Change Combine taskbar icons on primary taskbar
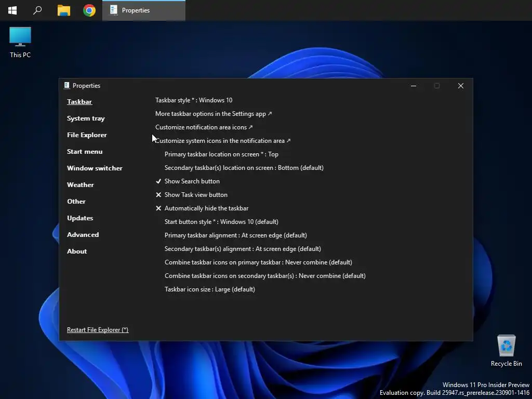 click(x=258, y=262)
